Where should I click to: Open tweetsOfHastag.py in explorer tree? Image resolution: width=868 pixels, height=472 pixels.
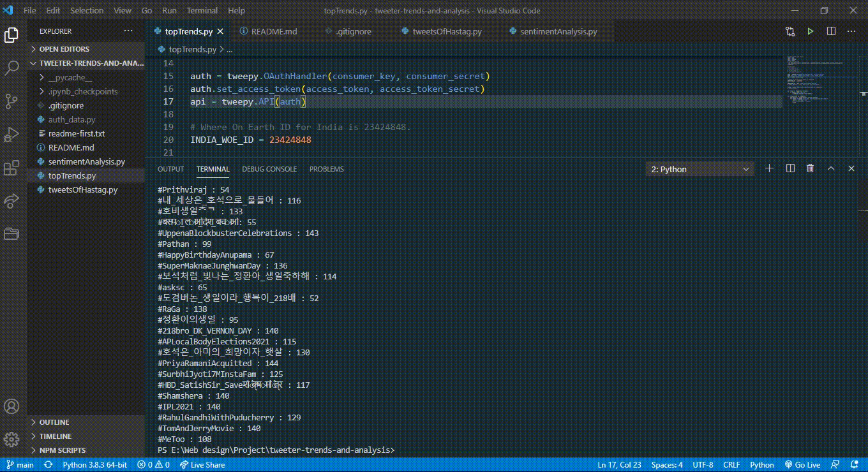pyautogui.click(x=86, y=189)
